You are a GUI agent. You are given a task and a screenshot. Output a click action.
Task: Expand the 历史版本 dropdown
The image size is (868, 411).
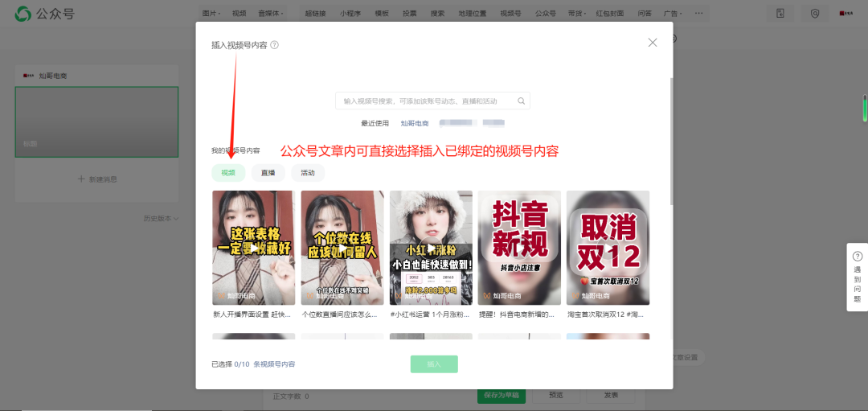[x=161, y=219]
